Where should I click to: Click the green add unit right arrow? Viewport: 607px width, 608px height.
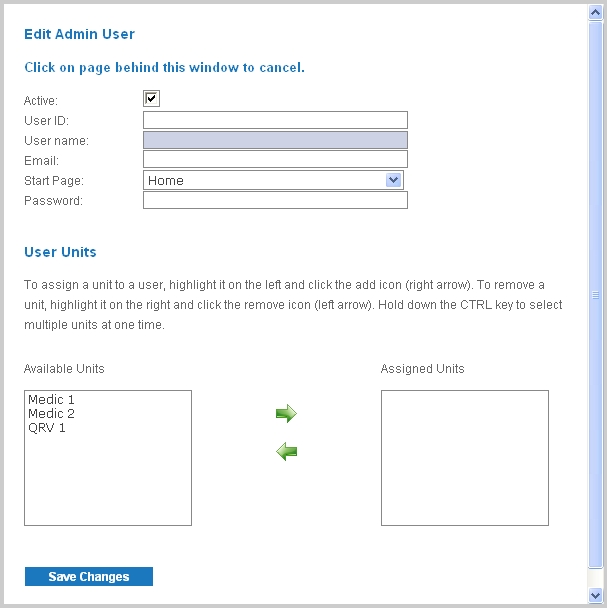[286, 413]
